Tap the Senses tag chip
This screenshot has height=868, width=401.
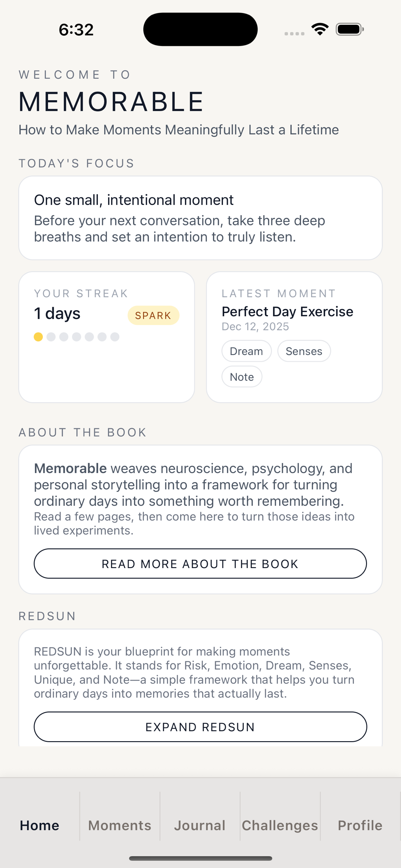click(x=304, y=351)
